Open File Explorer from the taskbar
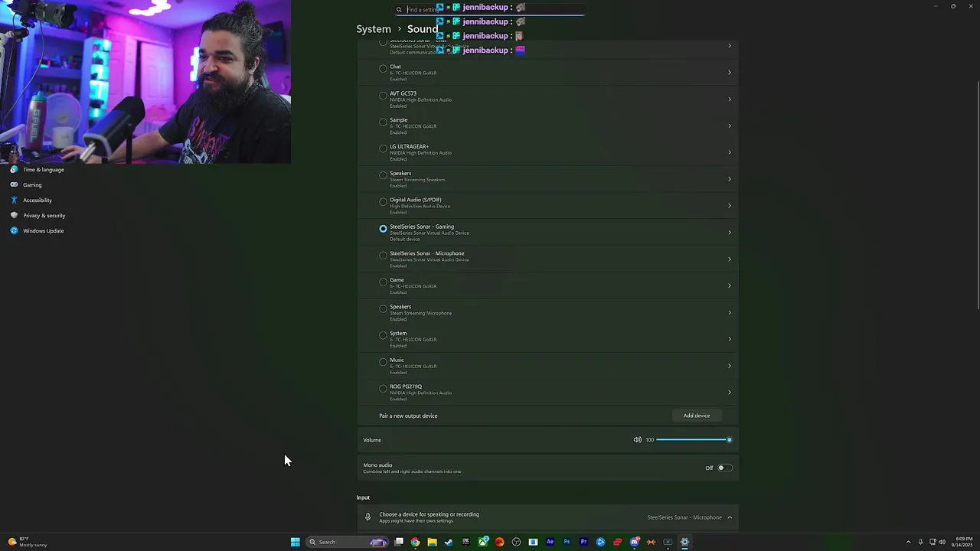 coord(432,542)
